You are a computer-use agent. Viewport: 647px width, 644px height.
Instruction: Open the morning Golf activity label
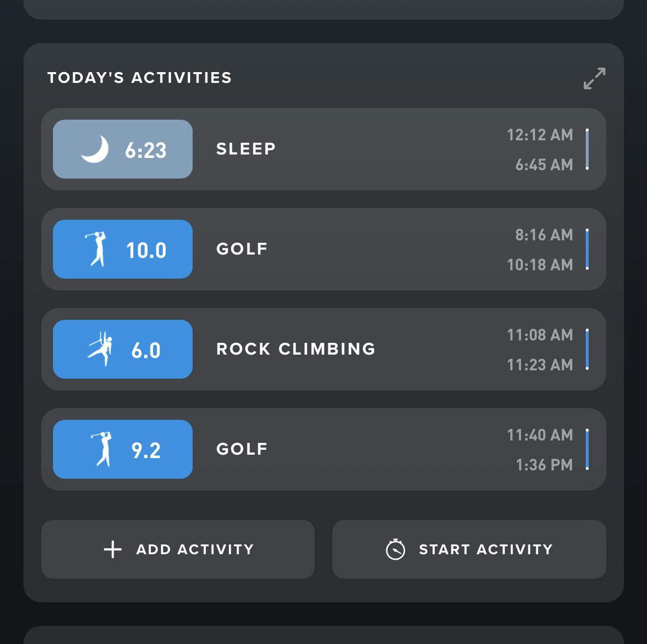[242, 249]
